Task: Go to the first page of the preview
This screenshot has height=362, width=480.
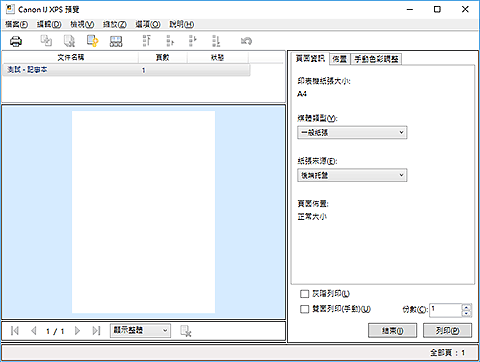Action: pyautogui.click(x=15, y=331)
